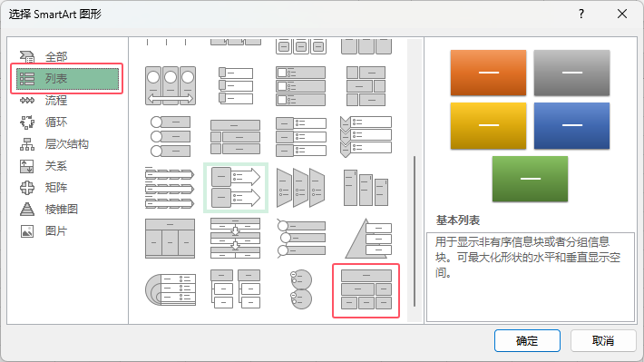This screenshot has width=644, height=362.
Task: Choose the 棱锥图 (Pyramid) category
Action: (x=62, y=210)
